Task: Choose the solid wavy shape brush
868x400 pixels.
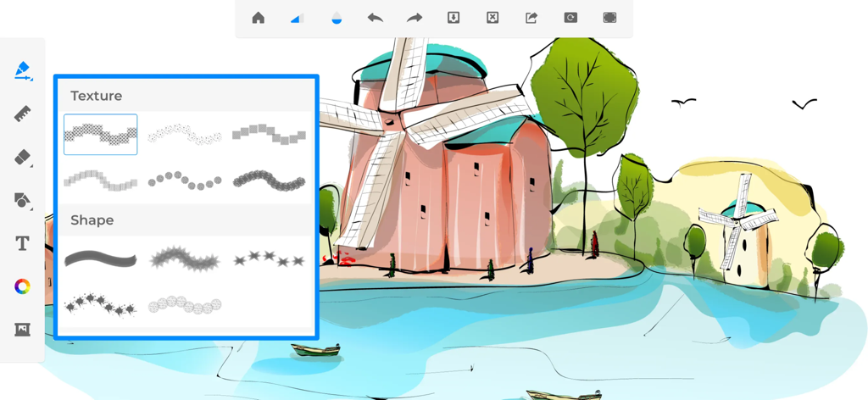Action: [x=100, y=258]
